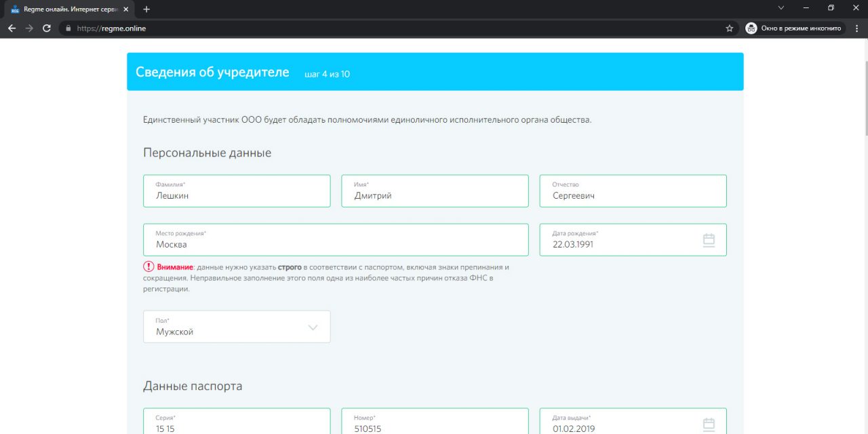Close the Regme онлайн tab

click(125, 9)
